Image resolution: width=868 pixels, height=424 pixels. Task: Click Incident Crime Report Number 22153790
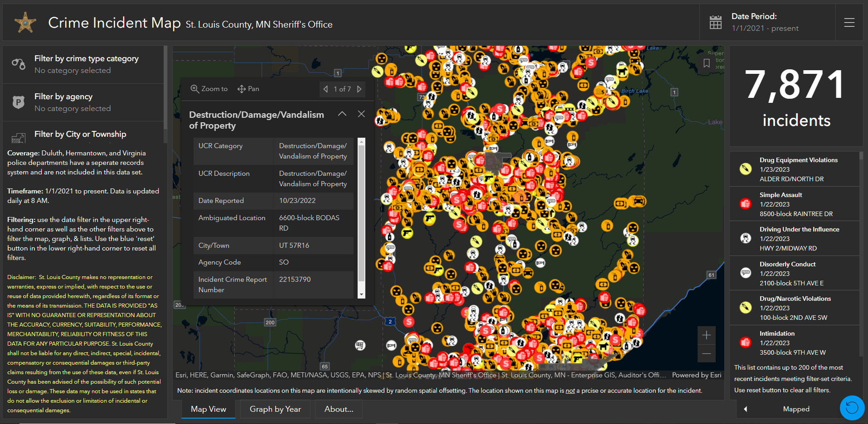pyautogui.click(x=295, y=279)
